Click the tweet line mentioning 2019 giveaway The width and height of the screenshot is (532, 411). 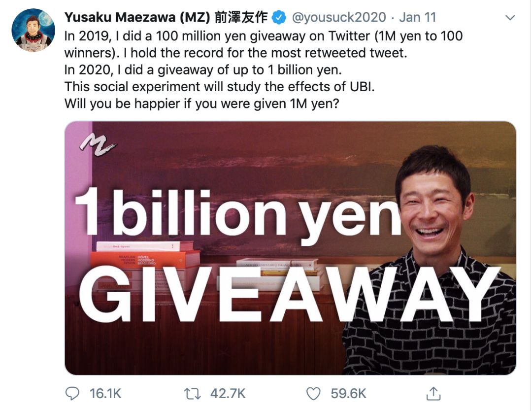tap(264, 36)
